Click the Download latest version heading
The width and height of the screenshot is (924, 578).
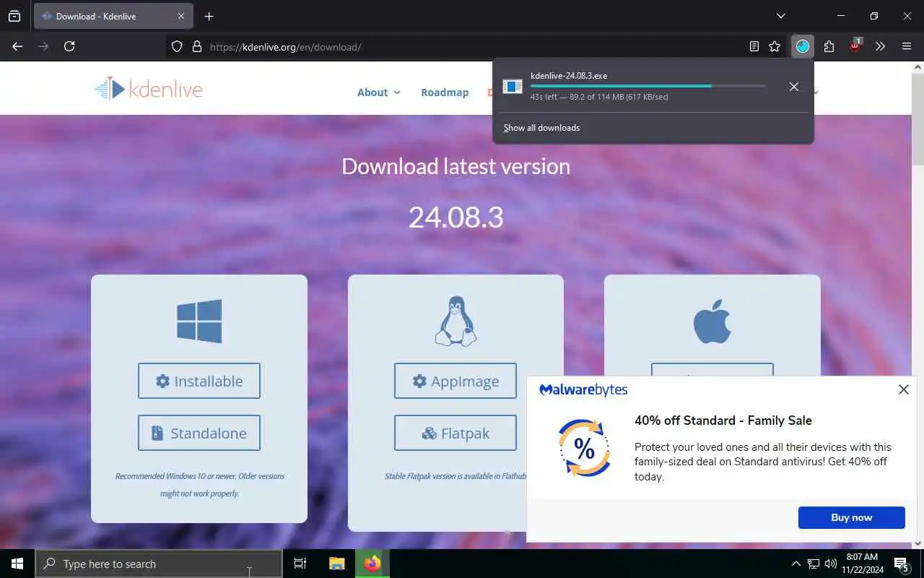(456, 166)
